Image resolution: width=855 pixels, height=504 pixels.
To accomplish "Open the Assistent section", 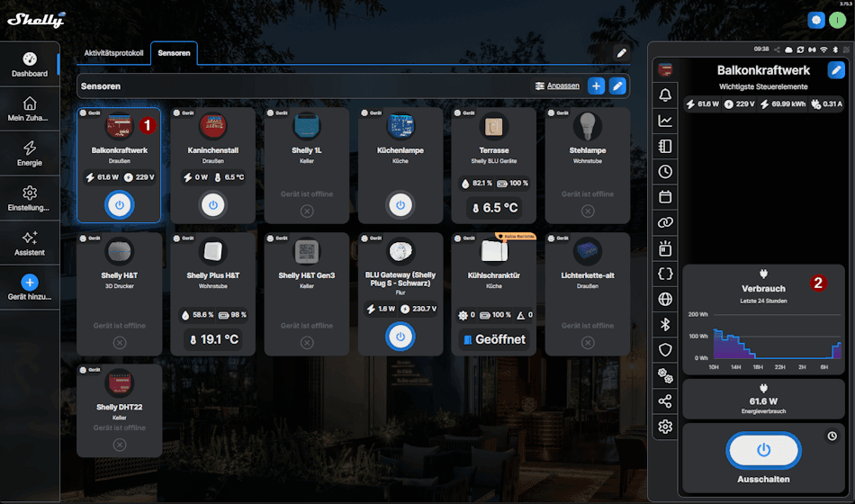I will tap(30, 243).
